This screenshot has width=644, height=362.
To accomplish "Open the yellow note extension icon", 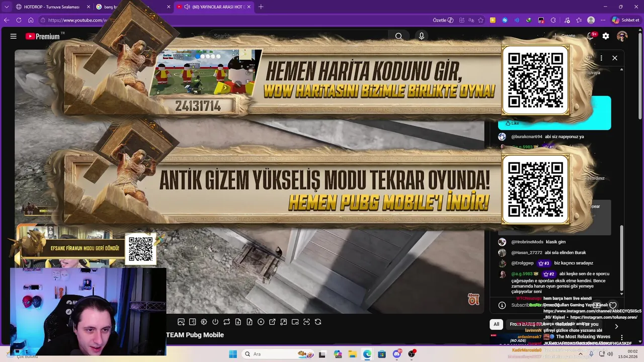I will (x=493, y=20).
